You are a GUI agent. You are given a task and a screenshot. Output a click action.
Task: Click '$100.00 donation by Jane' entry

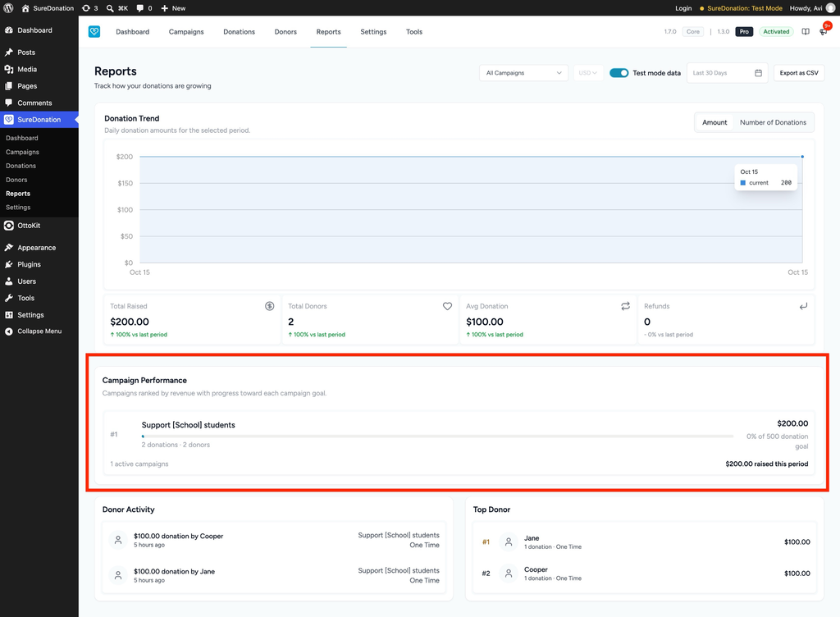(x=174, y=571)
